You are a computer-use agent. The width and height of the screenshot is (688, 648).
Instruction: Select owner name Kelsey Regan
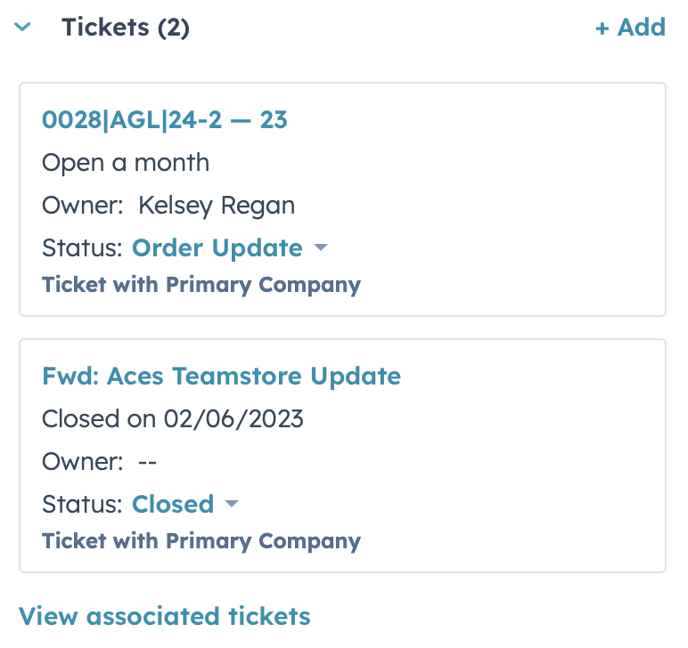coord(216,206)
